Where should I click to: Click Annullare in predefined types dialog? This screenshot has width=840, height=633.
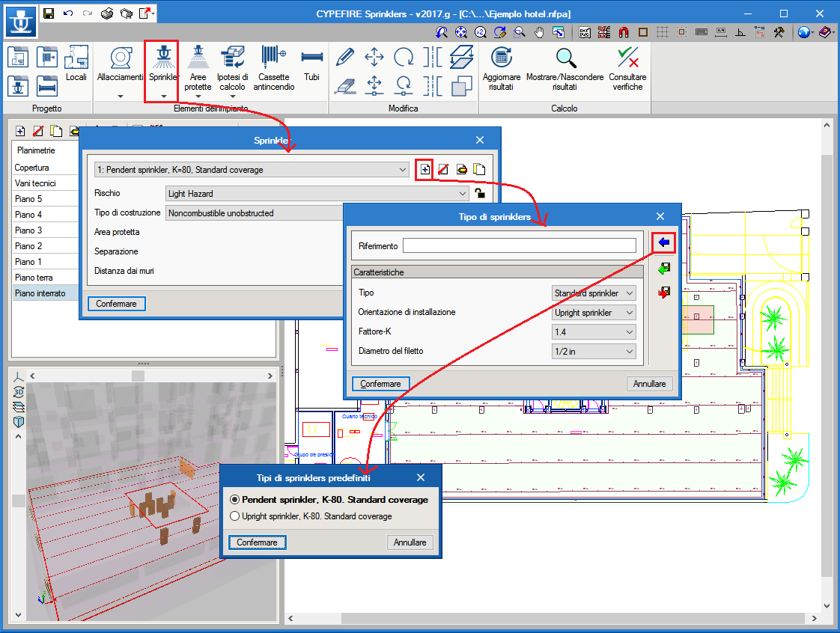pyautogui.click(x=410, y=542)
